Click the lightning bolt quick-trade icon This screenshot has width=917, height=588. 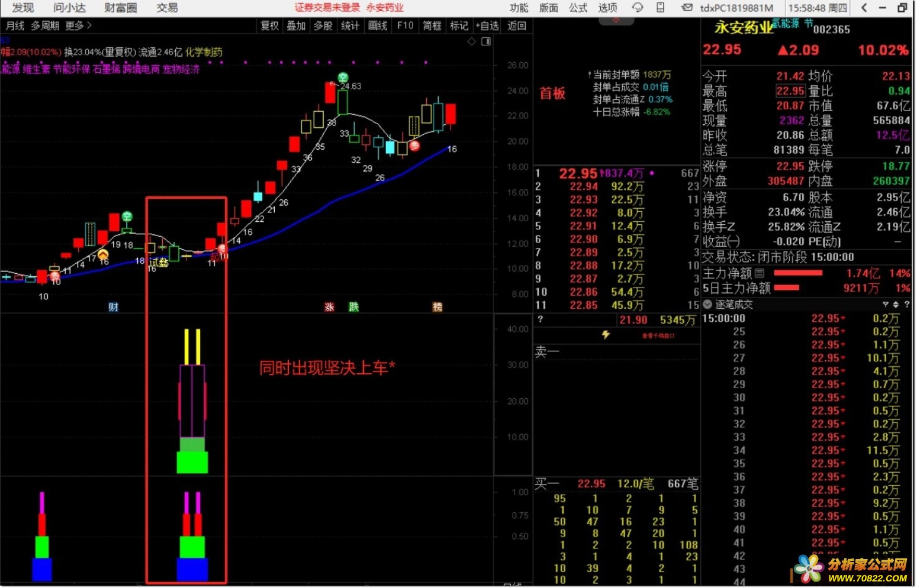(606, 335)
